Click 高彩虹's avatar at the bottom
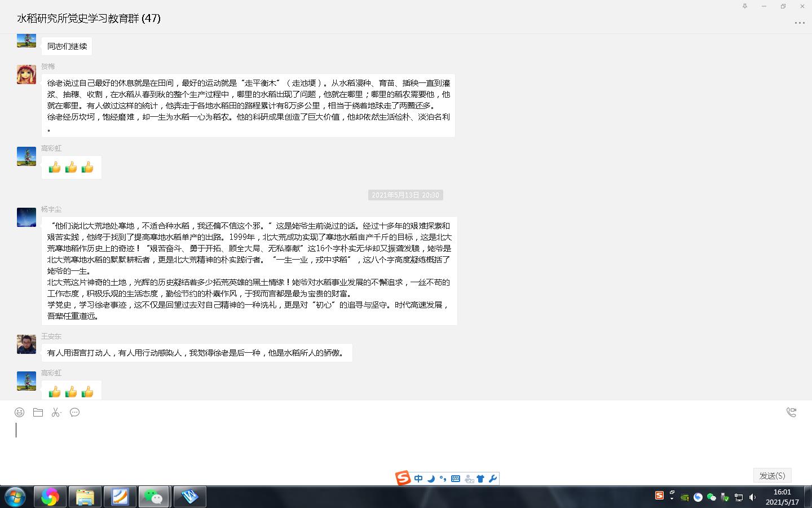812x508 pixels. 27,381
